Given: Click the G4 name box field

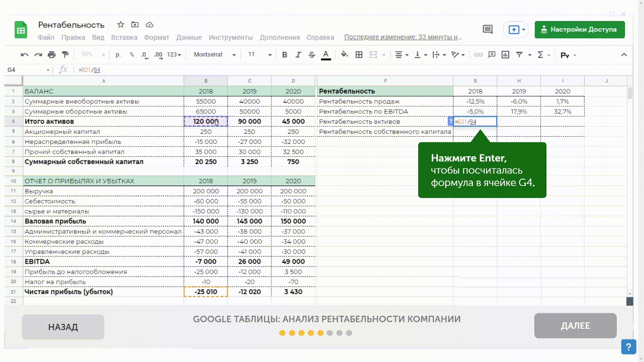Looking at the screenshot, I should click(x=26, y=70).
